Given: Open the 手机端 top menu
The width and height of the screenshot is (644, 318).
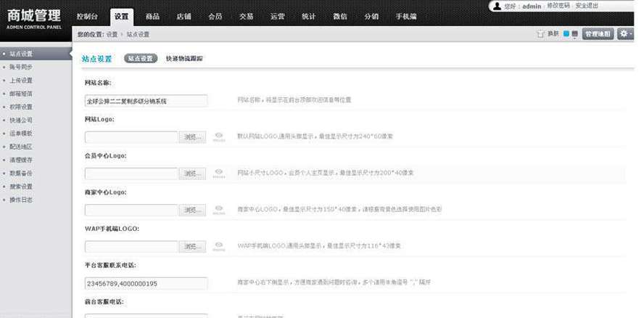Looking at the screenshot, I should pos(406,17).
